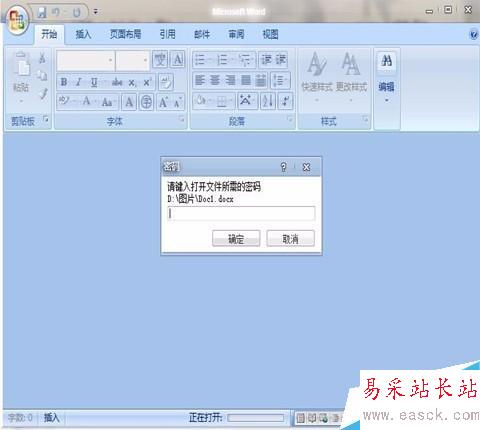Select the format painter brush

43,94
